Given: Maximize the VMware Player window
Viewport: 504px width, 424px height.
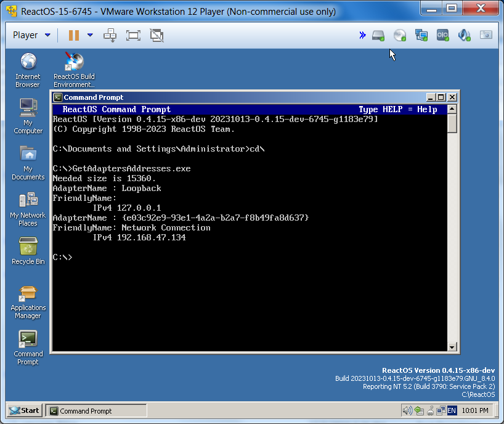Looking at the screenshot, I should [x=452, y=8].
